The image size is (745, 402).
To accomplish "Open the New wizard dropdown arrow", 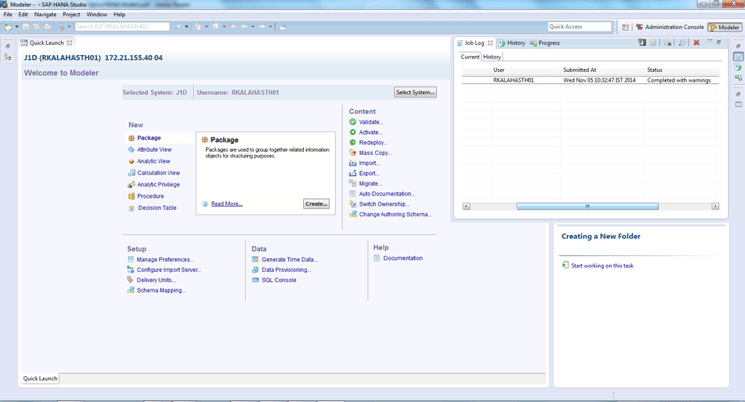I will [17, 27].
